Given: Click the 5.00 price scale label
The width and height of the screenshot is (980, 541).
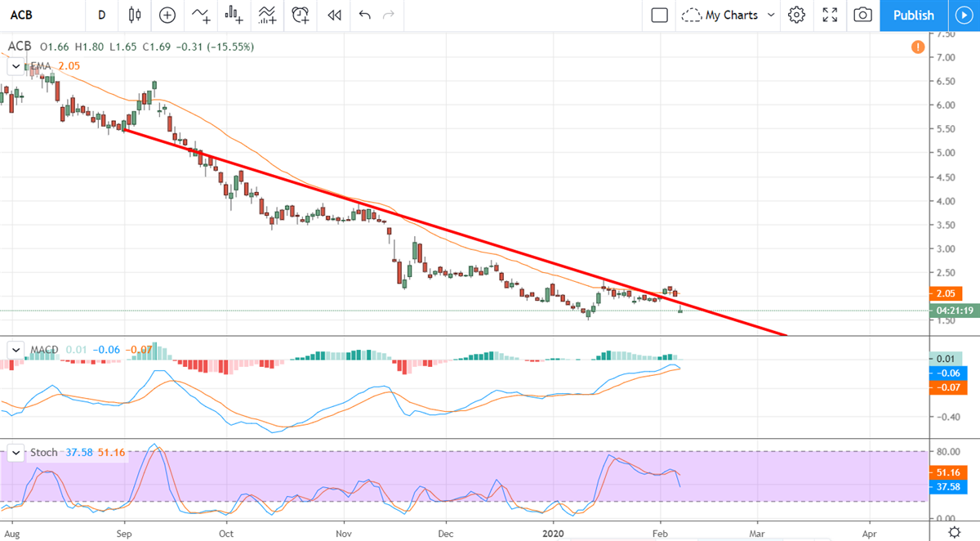Looking at the screenshot, I should pyautogui.click(x=945, y=153).
